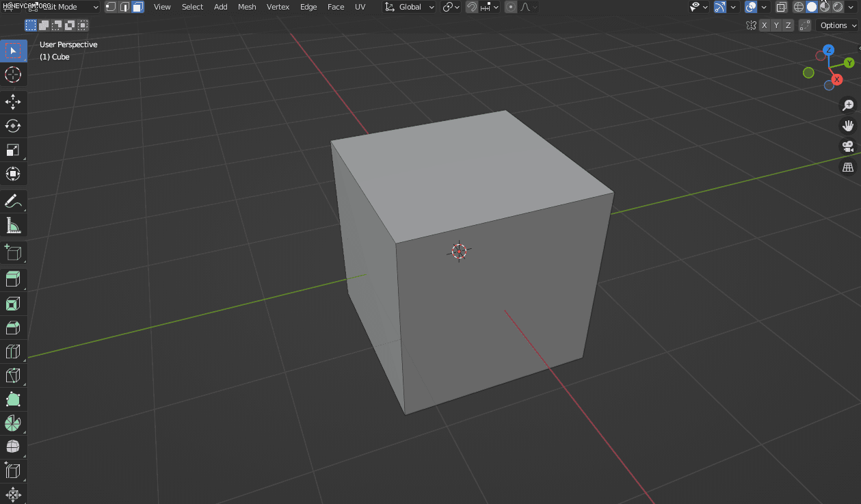Open the Mesh menu
The height and width of the screenshot is (504, 861).
click(247, 7)
